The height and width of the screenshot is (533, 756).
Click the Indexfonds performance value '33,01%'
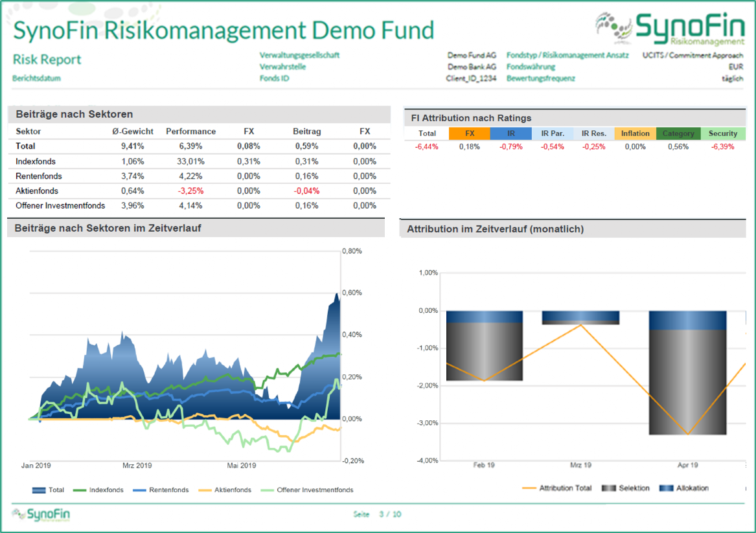pos(191,161)
